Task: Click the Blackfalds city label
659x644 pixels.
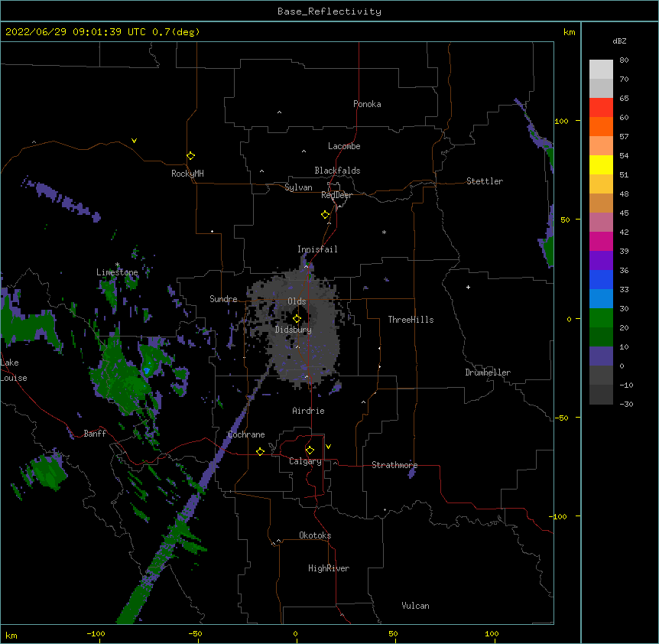Action: 337,171
